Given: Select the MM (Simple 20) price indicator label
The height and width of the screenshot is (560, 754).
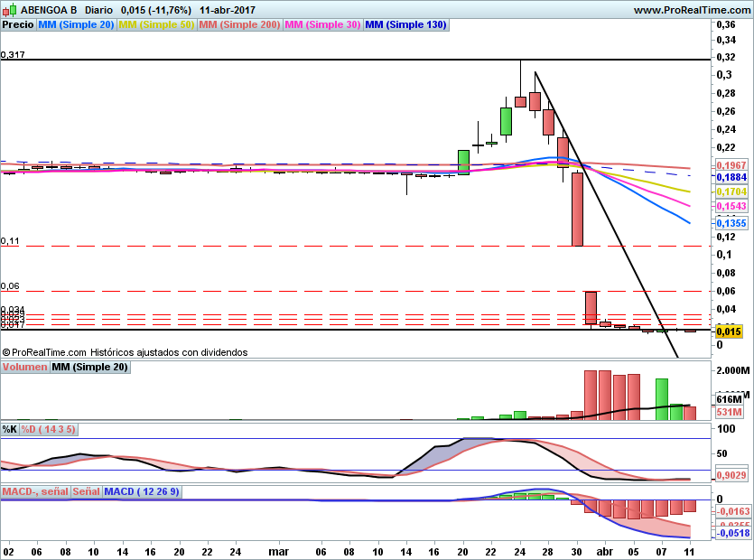Looking at the screenshot, I should tap(76, 25).
